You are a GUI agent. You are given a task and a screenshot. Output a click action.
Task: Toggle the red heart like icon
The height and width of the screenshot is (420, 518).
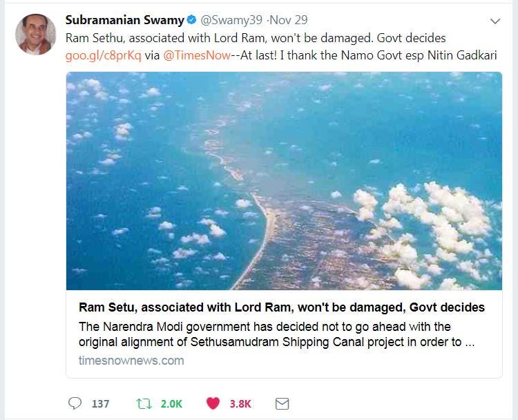pyautogui.click(x=213, y=403)
